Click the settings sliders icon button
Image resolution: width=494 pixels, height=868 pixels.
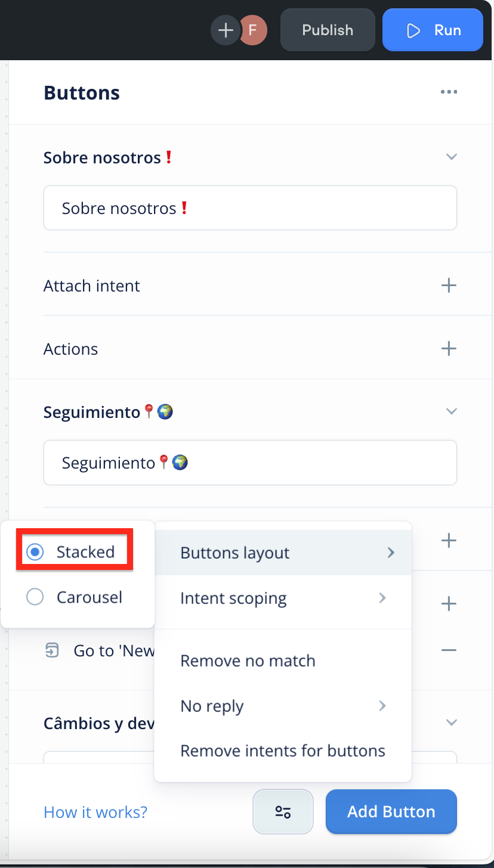pos(283,811)
